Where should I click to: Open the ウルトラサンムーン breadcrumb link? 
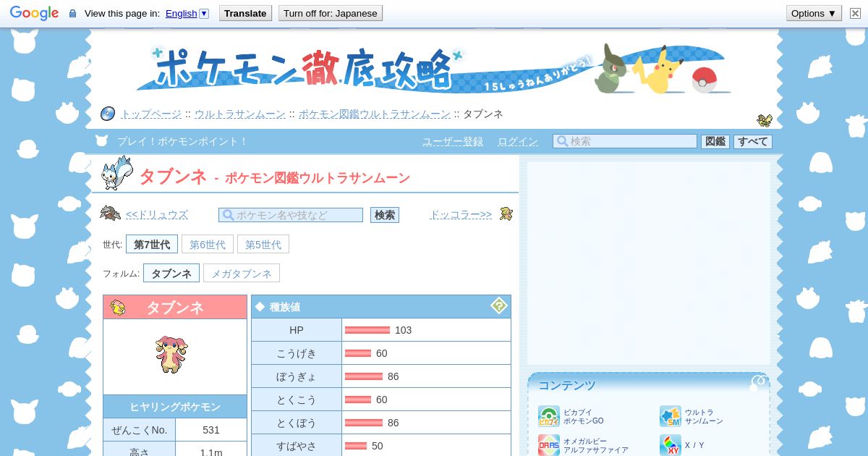tap(239, 114)
